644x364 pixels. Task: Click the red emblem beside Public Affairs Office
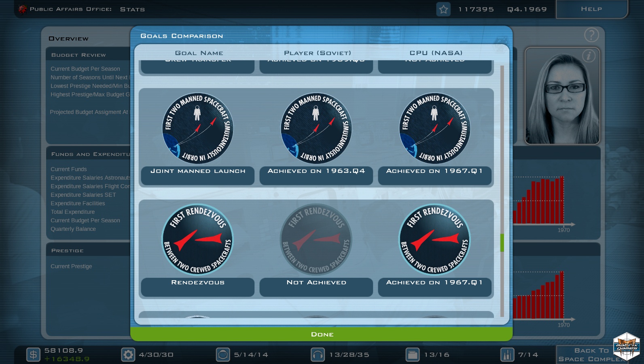[x=23, y=9]
